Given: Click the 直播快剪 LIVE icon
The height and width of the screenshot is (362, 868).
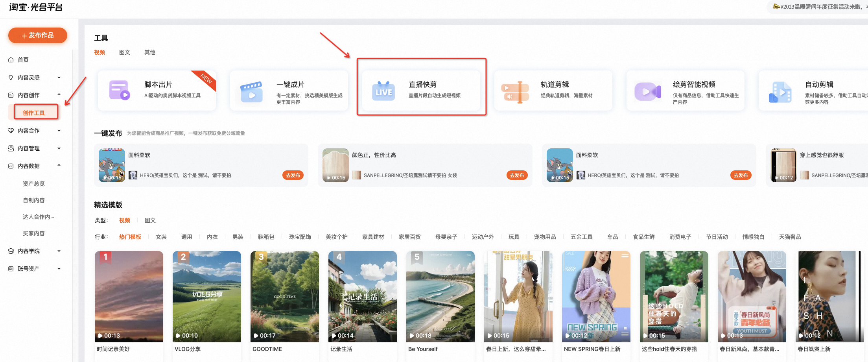Looking at the screenshot, I should (x=383, y=91).
